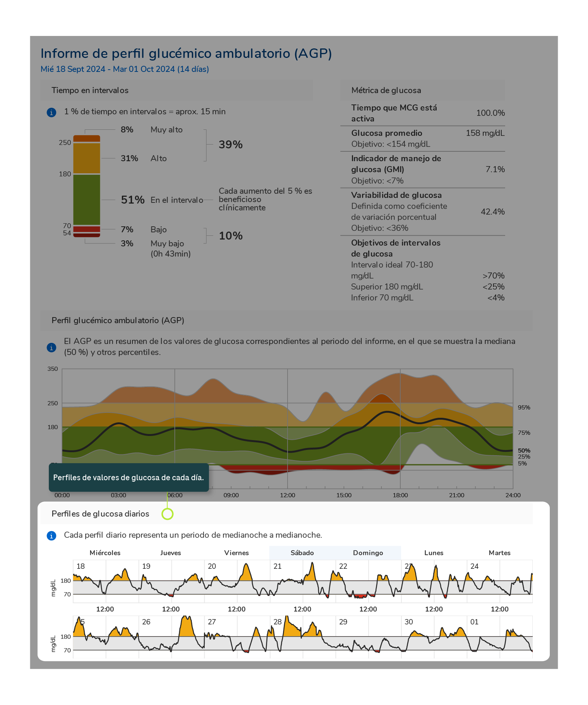Click the 'Métrica de glucosa' section header

click(423, 90)
